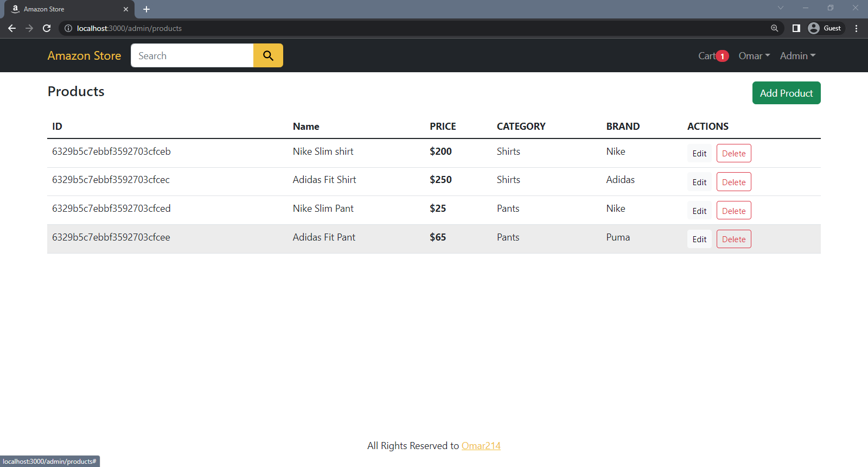Open site information icon in address bar
868x467 pixels.
coord(68,28)
